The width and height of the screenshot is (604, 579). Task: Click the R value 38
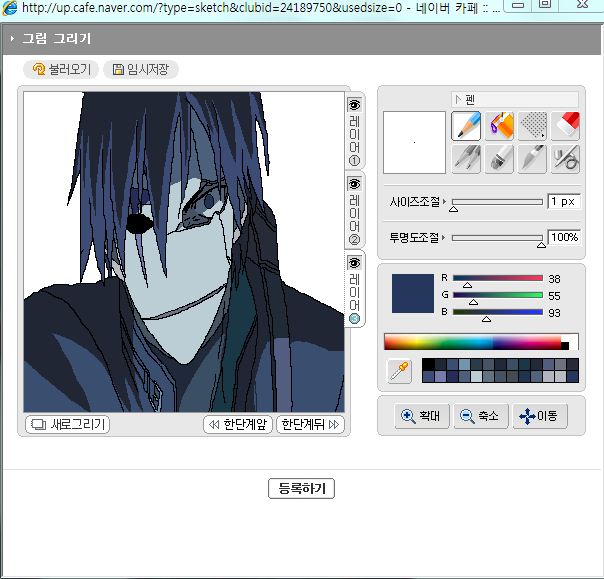click(x=554, y=279)
